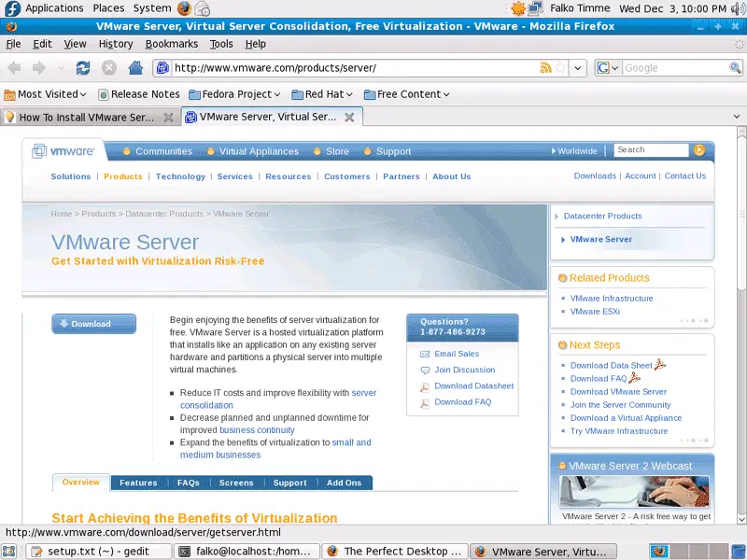Click the clock showing Wed Dec 3
This screenshot has width=747, height=560.
coord(672,8)
